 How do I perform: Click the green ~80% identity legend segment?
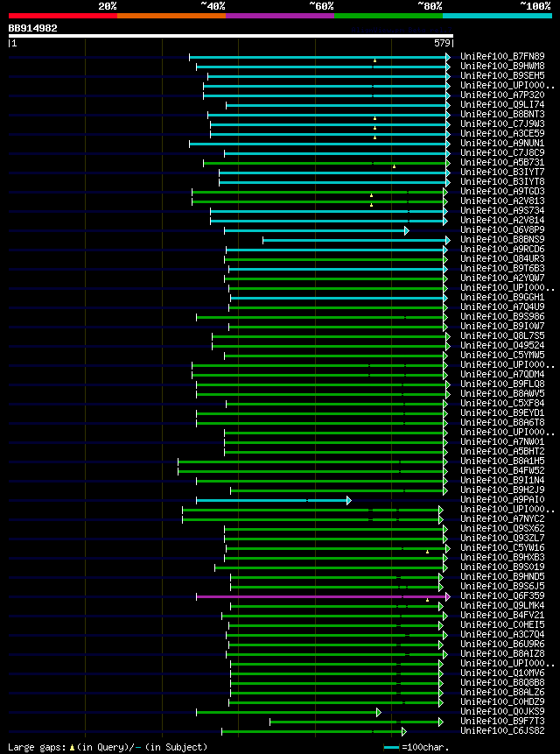tap(388, 16)
